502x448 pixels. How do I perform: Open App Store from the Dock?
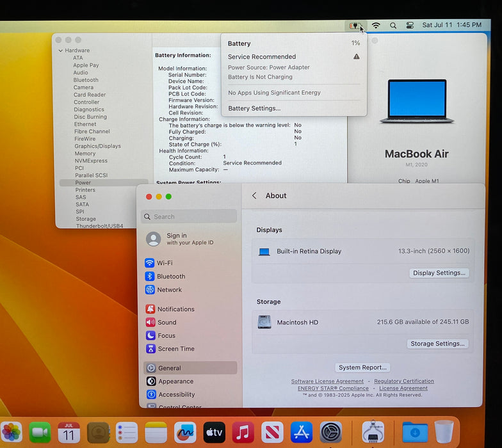pyautogui.click(x=302, y=433)
